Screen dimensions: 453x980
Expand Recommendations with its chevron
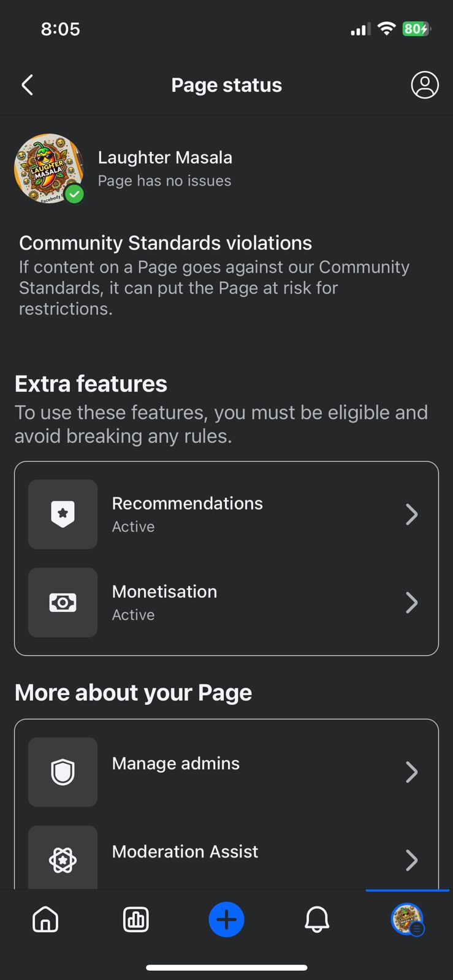(411, 514)
